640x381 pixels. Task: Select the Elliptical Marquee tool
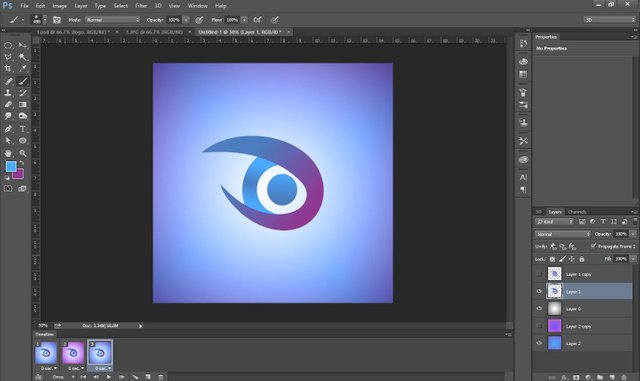[8, 46]
